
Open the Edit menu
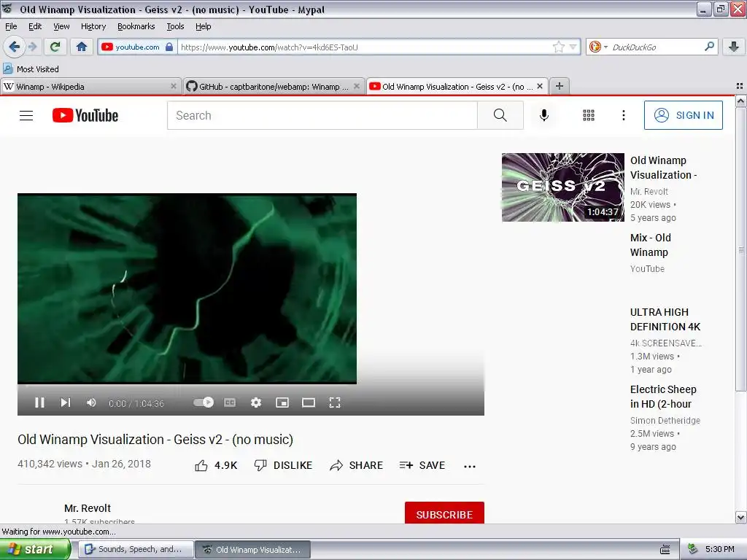(x=35, y=26)
